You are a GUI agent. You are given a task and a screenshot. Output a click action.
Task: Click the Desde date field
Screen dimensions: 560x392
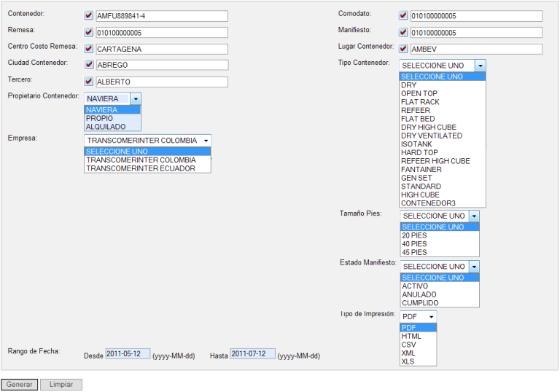click(128, 354)
